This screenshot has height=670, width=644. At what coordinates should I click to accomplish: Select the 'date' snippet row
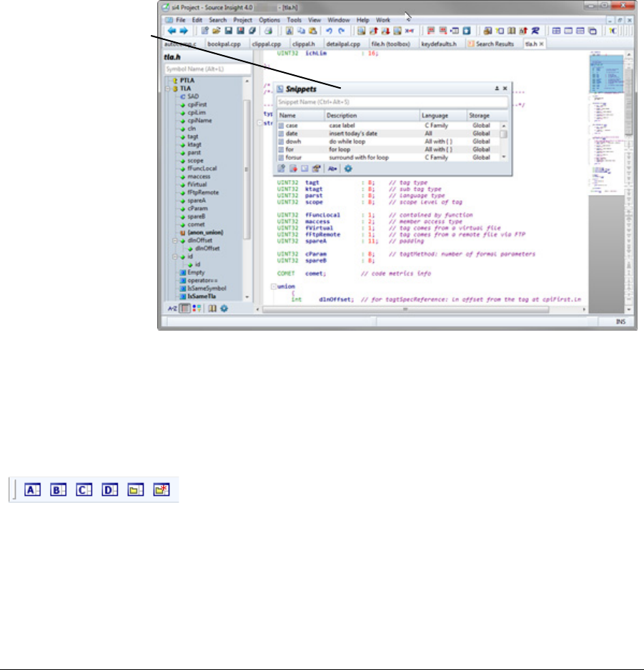pyautogui.click(x=390, y=134)
